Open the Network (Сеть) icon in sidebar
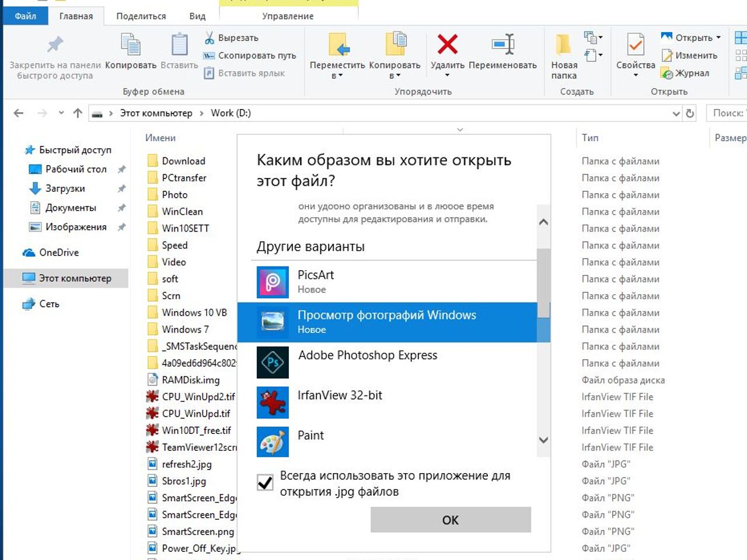 point(29,304)
